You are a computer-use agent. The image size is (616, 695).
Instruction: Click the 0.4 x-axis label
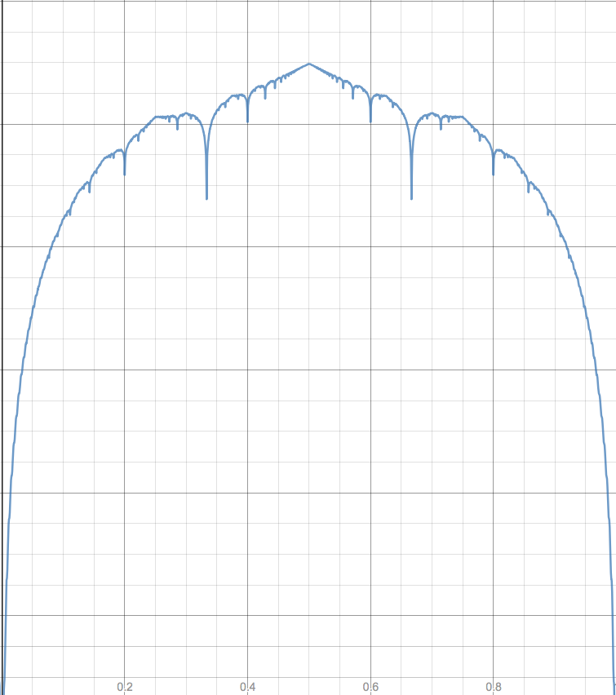click(x=247, y=687)
